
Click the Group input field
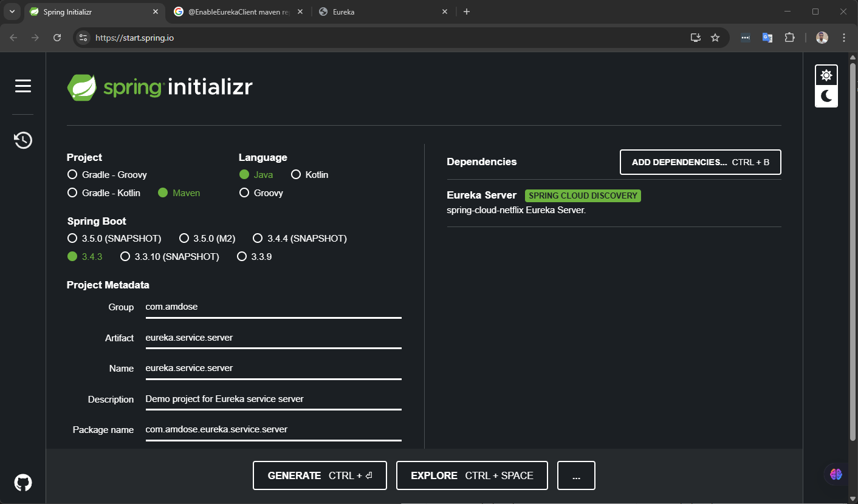[x=273, y=307]
